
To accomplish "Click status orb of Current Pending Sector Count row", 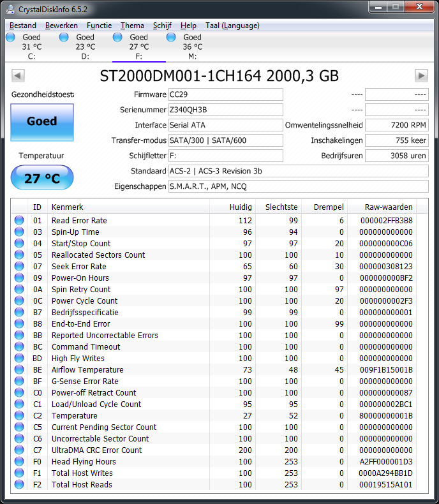I will pos(19,427).
